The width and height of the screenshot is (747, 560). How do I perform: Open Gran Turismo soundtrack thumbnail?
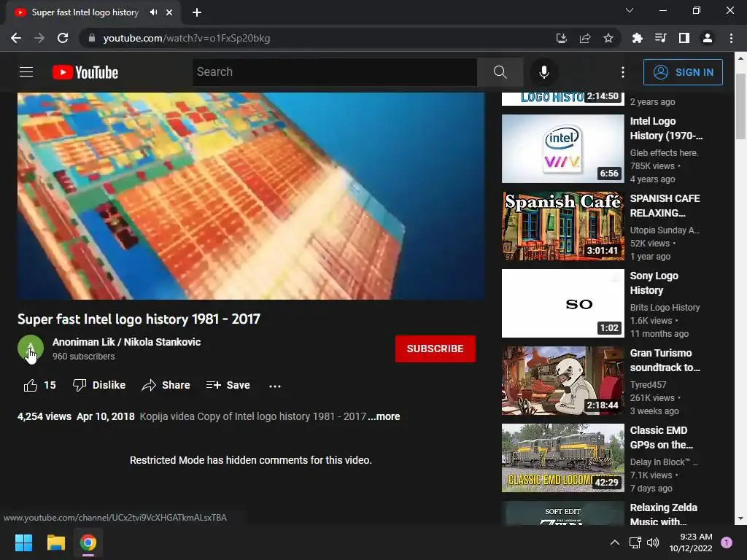pos(562,381)
